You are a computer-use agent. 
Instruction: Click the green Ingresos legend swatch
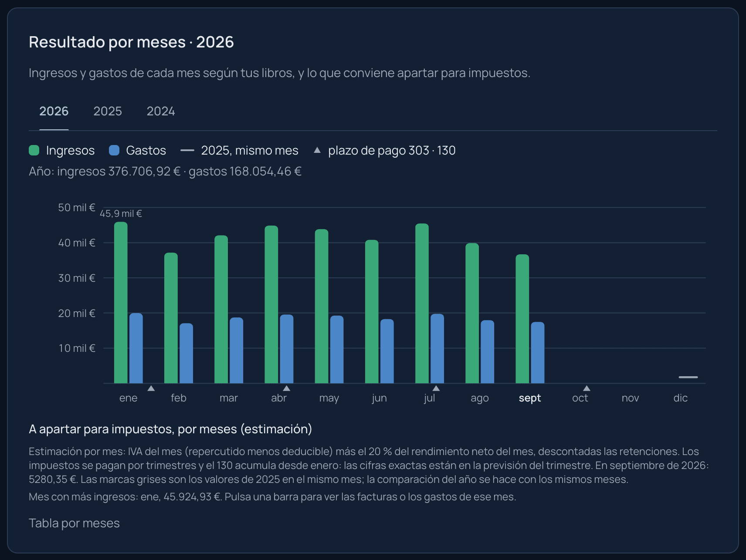coord(34,150)
